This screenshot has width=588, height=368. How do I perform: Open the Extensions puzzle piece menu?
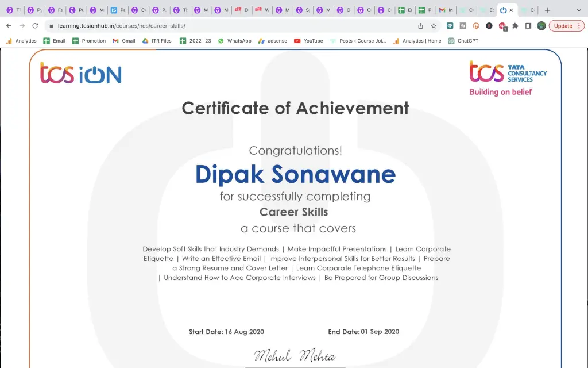(515, 26)
